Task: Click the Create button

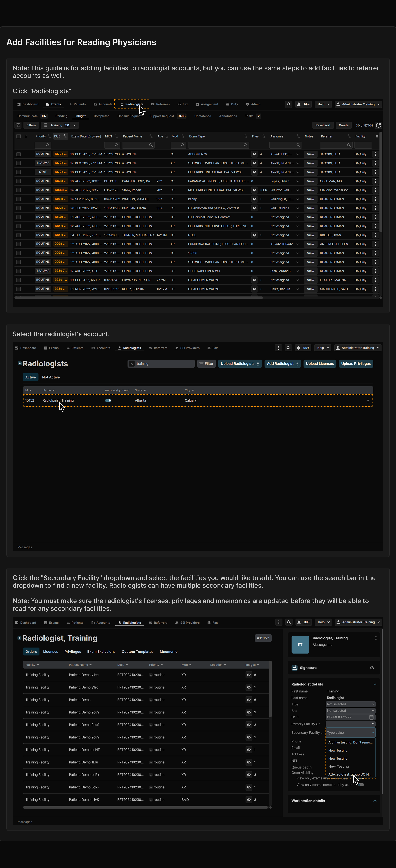Action: (344, 125)
